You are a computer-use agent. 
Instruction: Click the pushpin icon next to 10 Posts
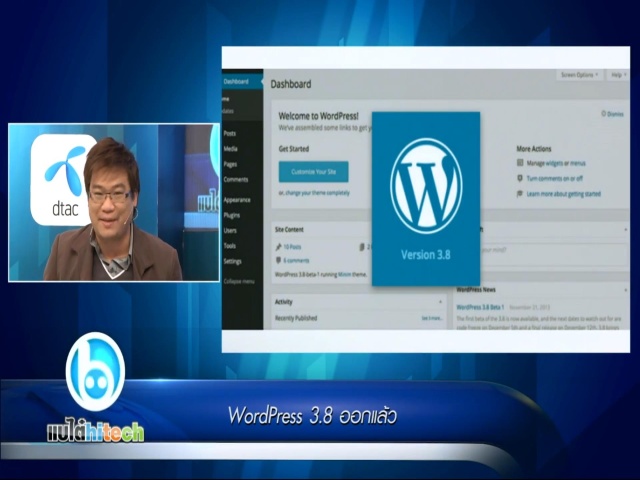tap(278, 247)
